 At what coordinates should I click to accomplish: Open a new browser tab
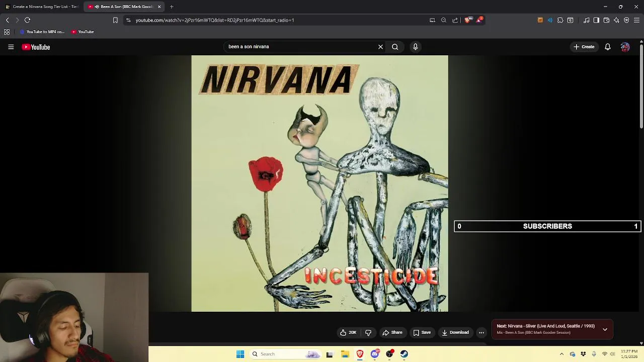pos(172,7)
